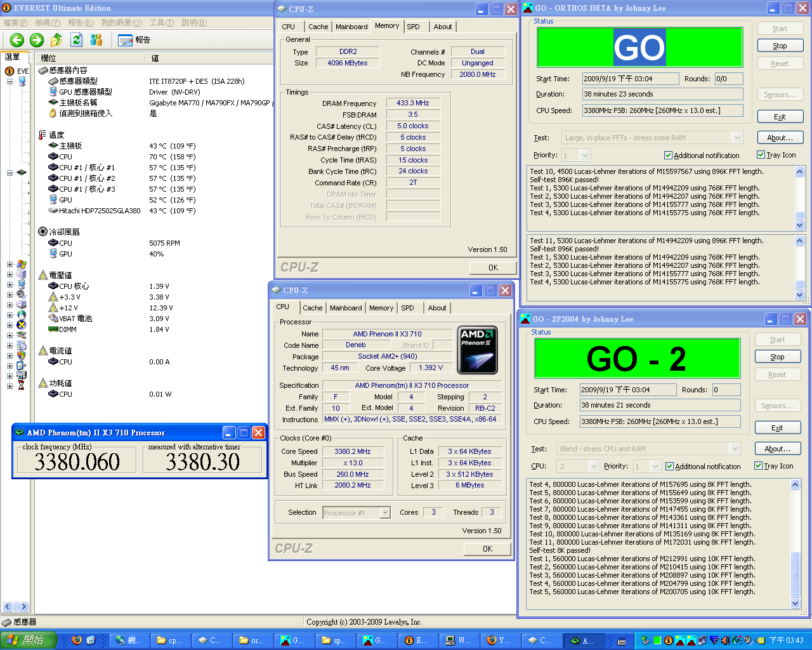Open the 我的最愛(O) menu in EVEREST

pos(121,23)
